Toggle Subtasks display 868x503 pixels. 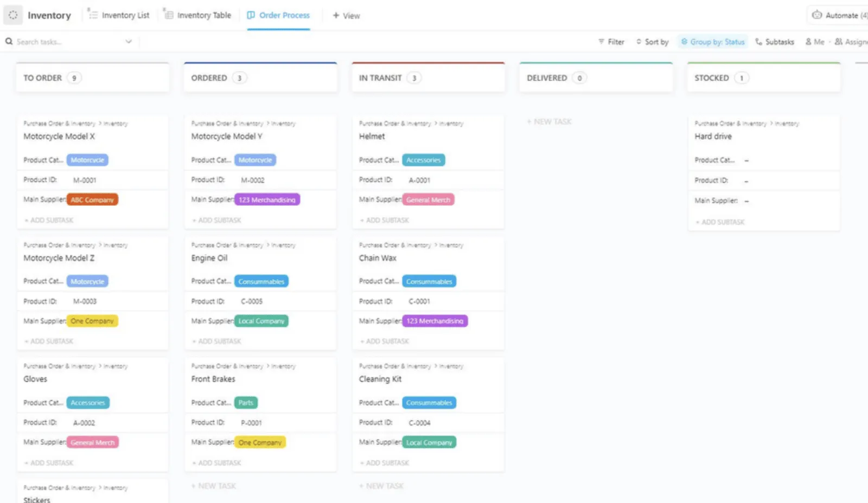(x=775, y=42)
